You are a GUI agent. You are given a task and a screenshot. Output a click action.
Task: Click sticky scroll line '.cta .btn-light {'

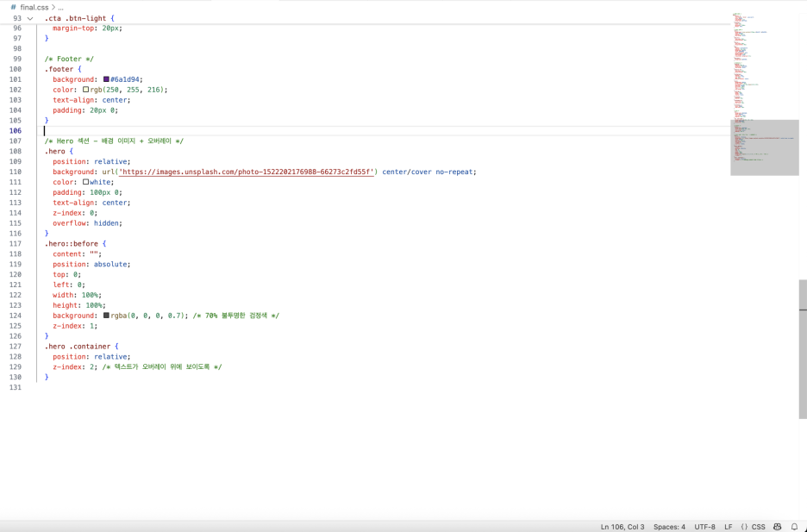point(79,18)
